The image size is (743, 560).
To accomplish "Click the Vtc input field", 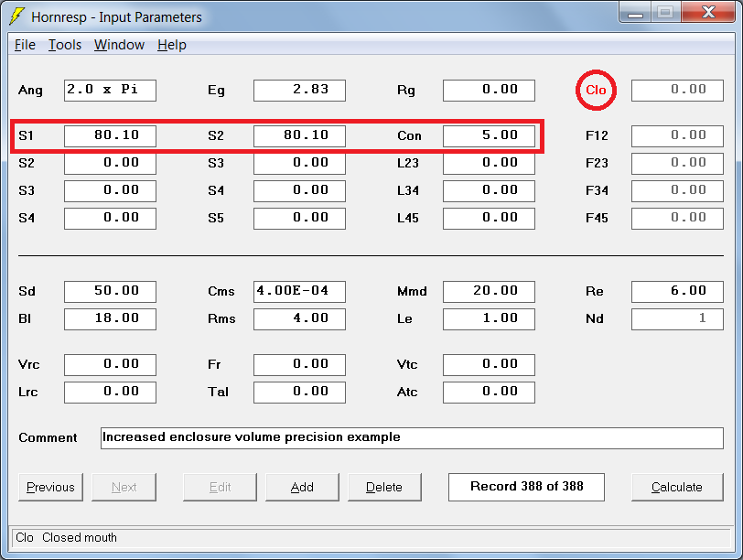I will tap(489, 365).
